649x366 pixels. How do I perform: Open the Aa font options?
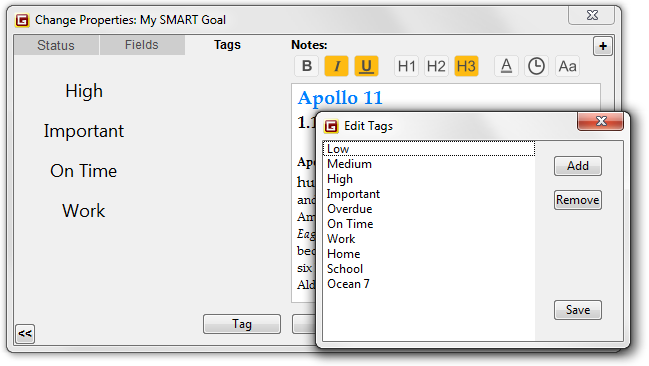tap(567, 66)
